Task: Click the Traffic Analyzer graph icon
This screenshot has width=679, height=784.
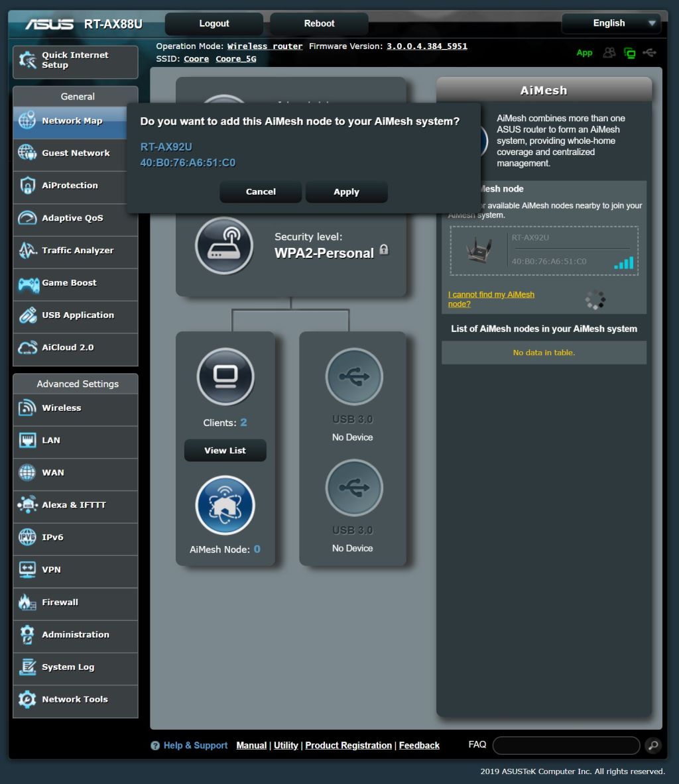Action: pos(28,251)
